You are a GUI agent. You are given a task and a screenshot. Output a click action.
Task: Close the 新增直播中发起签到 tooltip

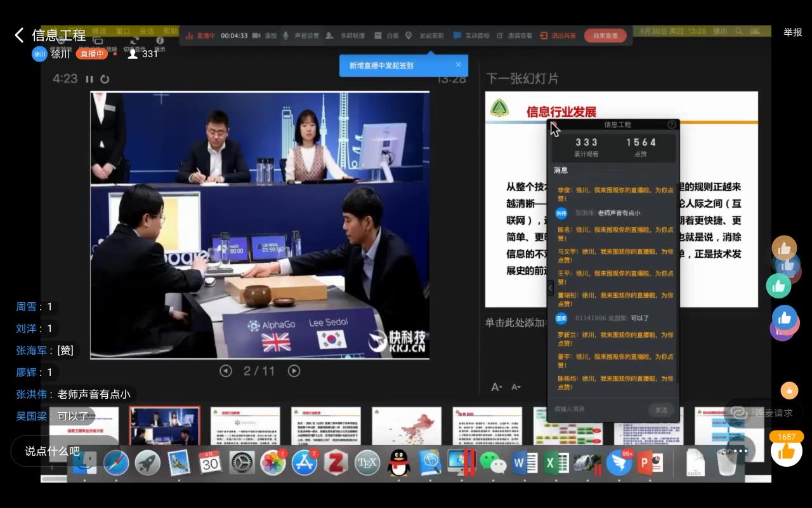tap(458, 65)
